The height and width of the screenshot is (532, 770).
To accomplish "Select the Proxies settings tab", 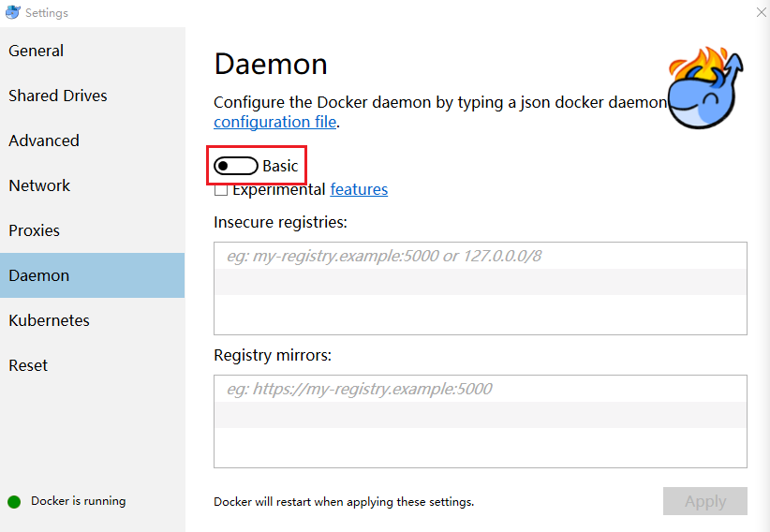I will tap(93, 230).
